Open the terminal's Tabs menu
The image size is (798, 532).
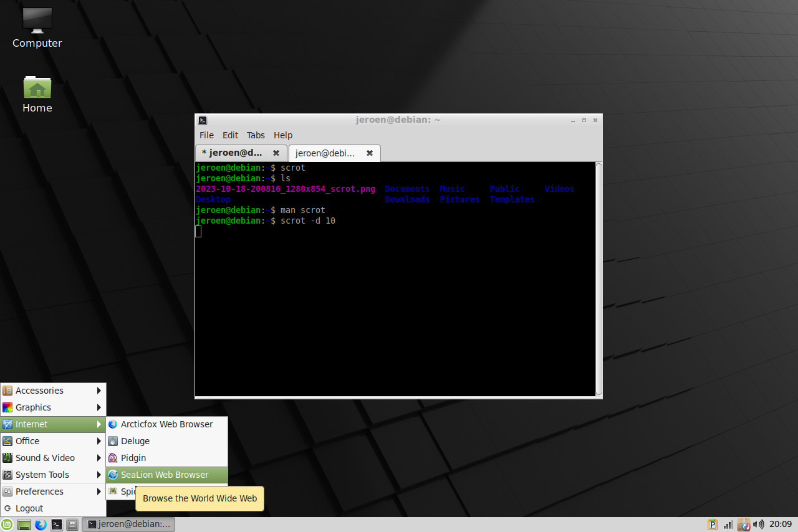click(x=256, y=135)
